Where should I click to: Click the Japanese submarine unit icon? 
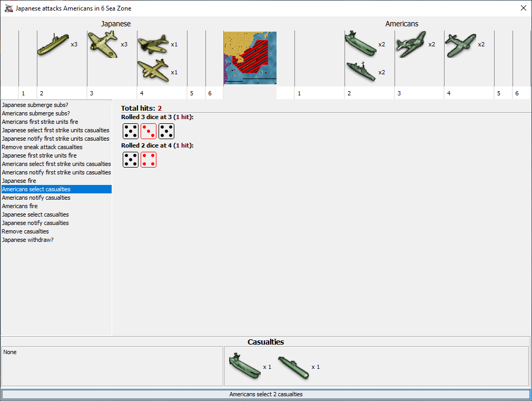pos(53,45)
